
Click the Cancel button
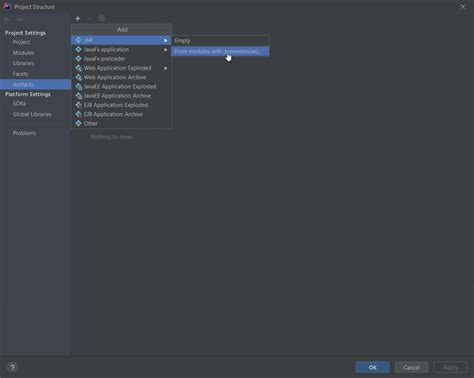412,367
